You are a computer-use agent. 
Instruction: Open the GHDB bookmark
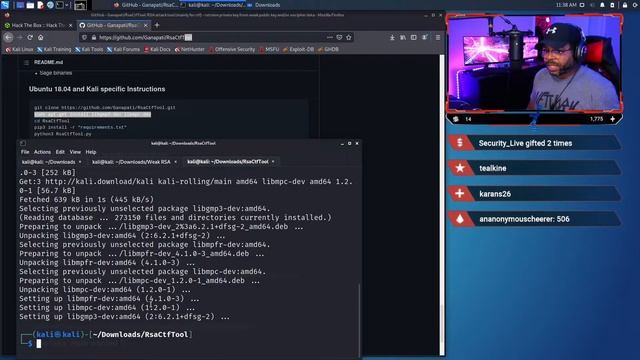tap(328, 49)
